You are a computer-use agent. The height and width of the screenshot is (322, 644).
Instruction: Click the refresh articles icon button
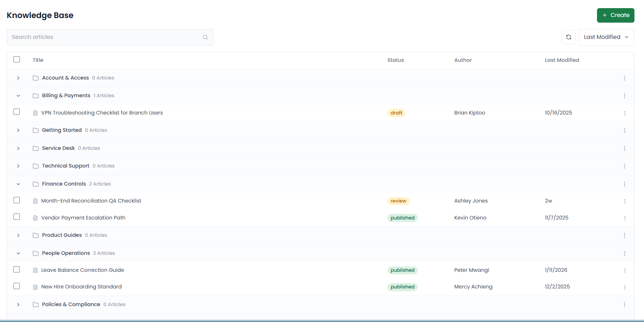coord(568,37)
